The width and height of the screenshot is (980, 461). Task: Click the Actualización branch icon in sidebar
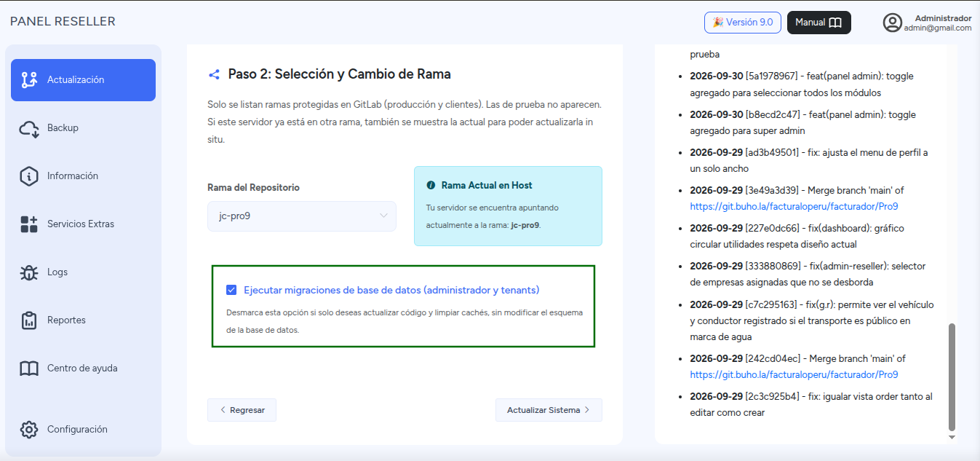click(x=29, y=80)
